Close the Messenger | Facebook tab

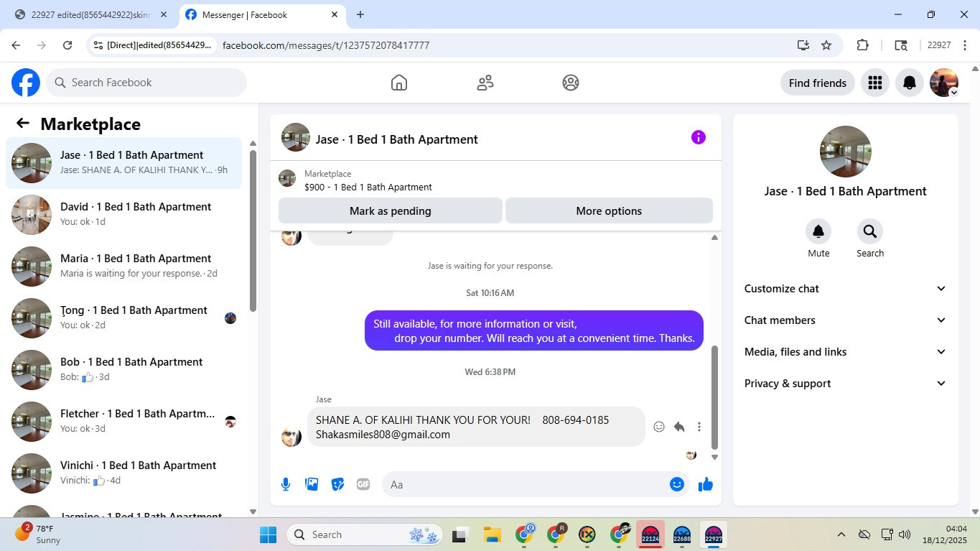[335, 14]
